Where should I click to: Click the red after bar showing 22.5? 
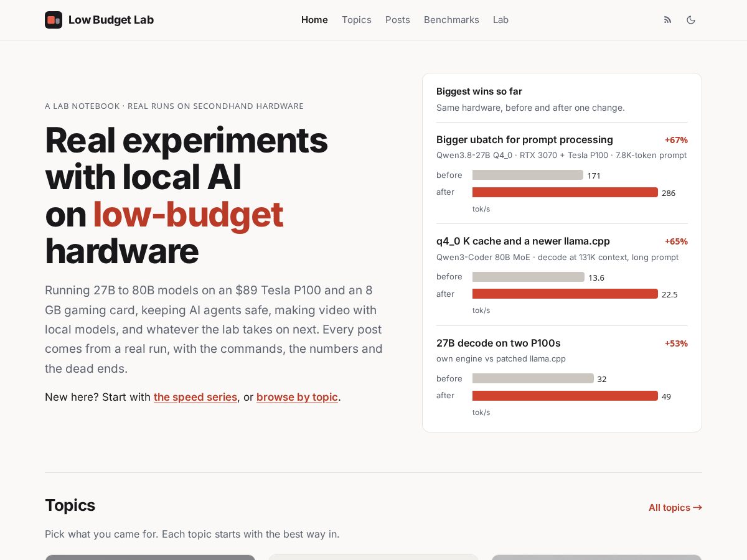(565, 294)
